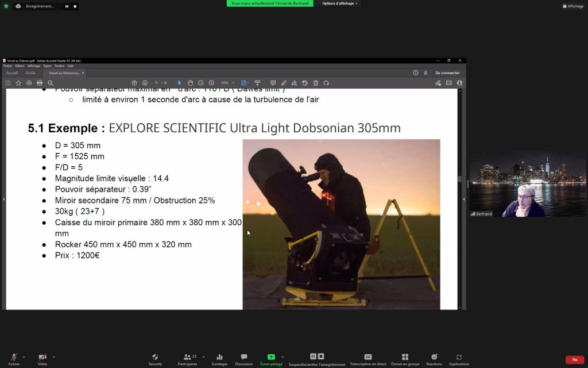Image resolution: width=588 pixels, height=368 pixels.
Task: Click the red Fin button
Action: (574, 360)
